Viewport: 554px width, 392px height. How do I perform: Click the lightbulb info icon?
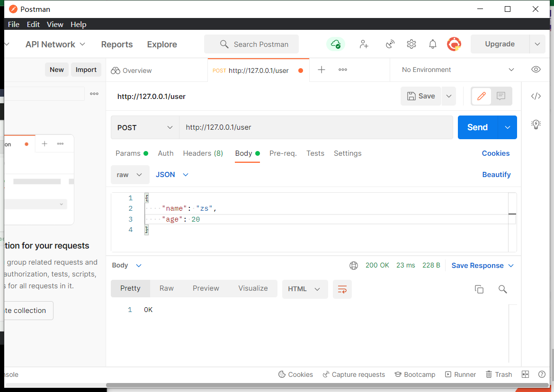click(x=536, y=125)
